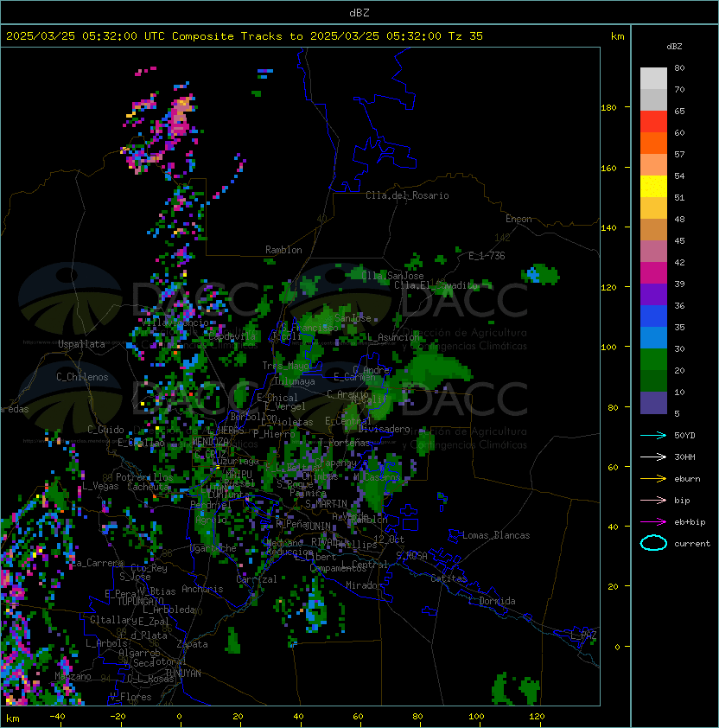This screenshot has height=728, width=719.
Task: Click the Mirador map label
Action: (364, 585)
